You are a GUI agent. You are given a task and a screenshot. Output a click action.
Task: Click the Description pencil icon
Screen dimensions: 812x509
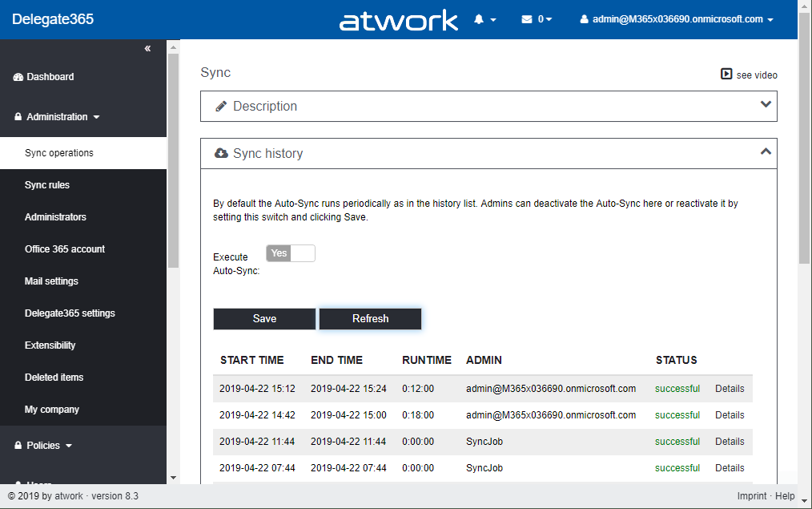click(x=221, y=107)
